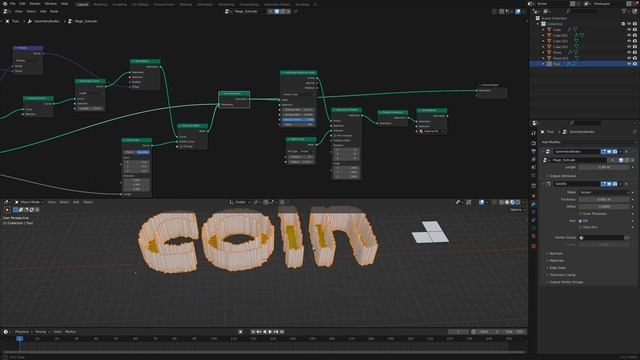Open Solidify Mode dropdown
640x360 pixels.
click(x=604, y=192)
